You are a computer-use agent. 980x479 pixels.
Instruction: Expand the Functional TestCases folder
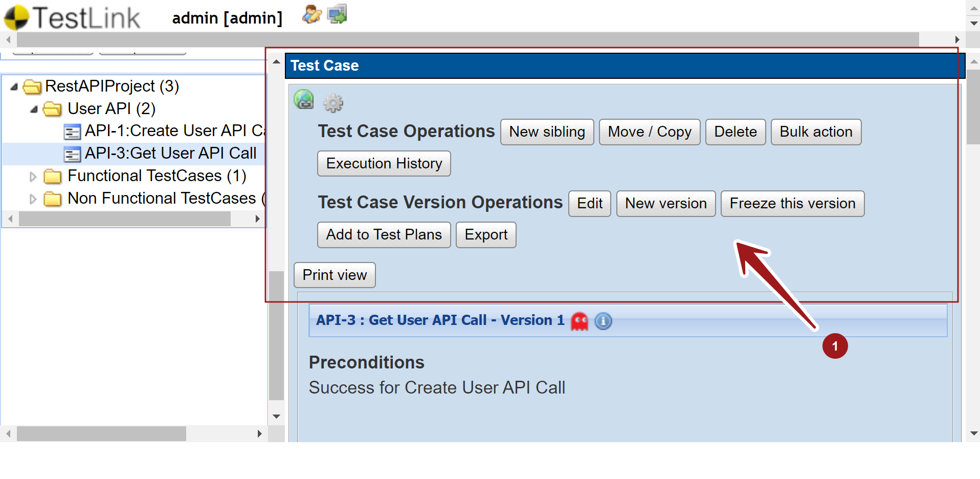33,177
